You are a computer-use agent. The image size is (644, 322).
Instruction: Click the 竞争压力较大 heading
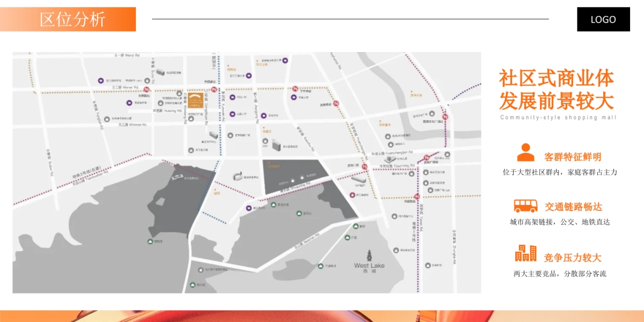[x=573, y=258]
